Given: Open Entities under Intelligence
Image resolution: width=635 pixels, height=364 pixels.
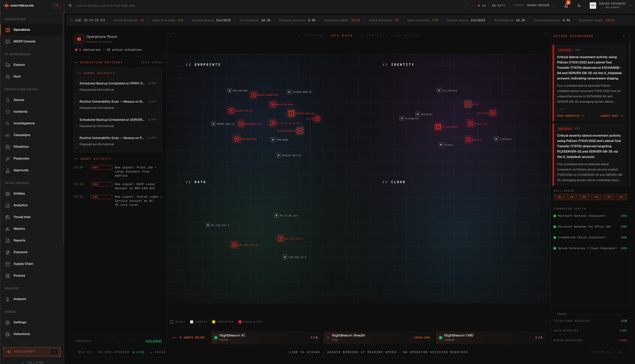Looking at the screenshot, I should coord(32,194).
